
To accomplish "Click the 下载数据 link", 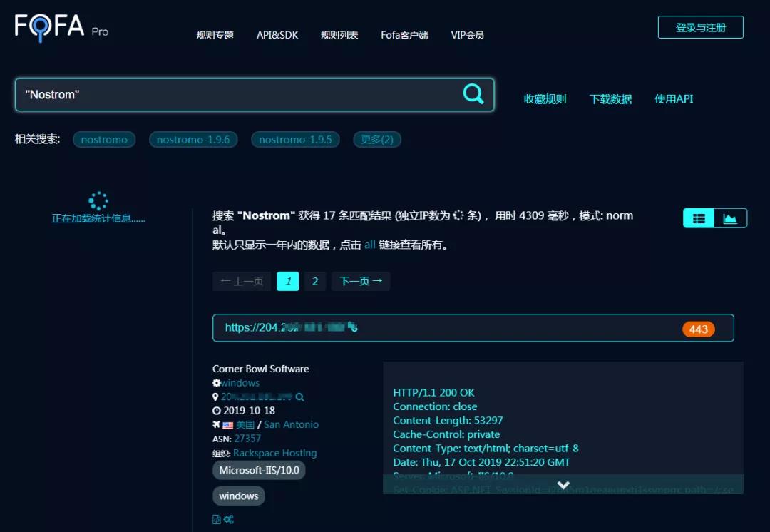I will pos(610,98).
